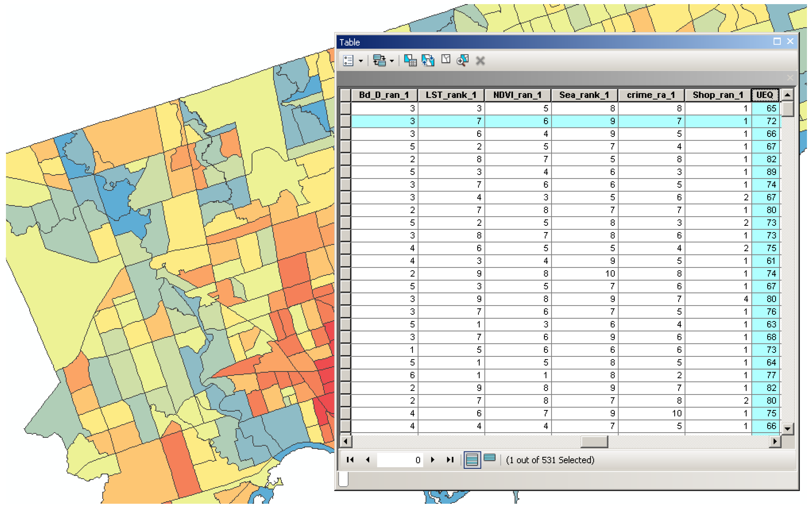Image resolution: width=812 pixels, height=509 pixels.
Task: Move to the next record
Action: click(x=433, y=460)
